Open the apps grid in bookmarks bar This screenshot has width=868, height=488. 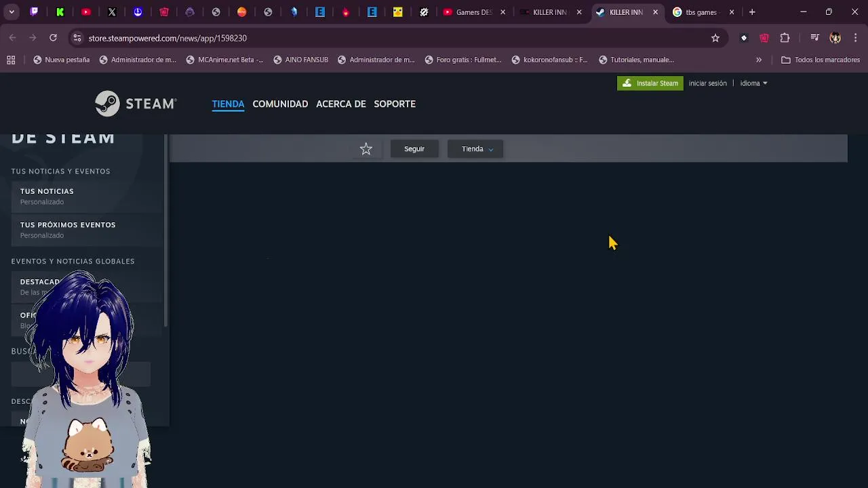11,60
